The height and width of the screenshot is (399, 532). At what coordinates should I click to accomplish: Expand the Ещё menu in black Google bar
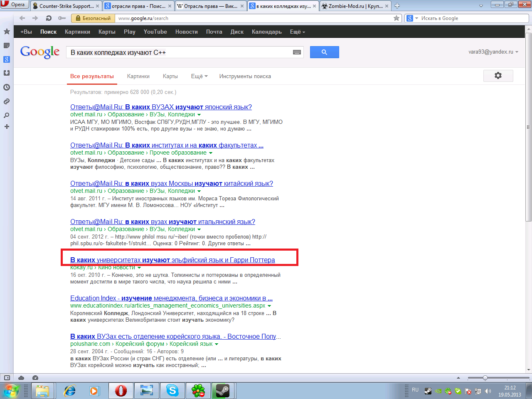pyautogui.click(x=298, y=32)
